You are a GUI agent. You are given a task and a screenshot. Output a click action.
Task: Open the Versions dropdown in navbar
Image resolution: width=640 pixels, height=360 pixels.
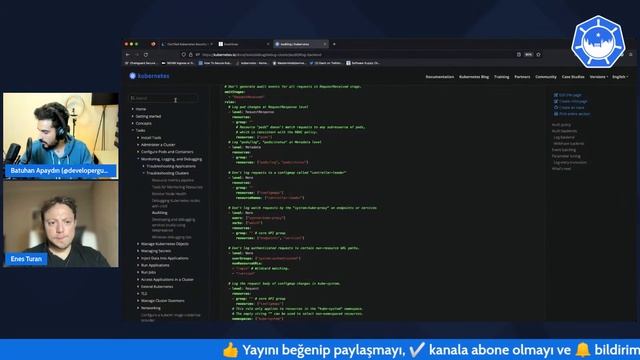tap(599, 77)
